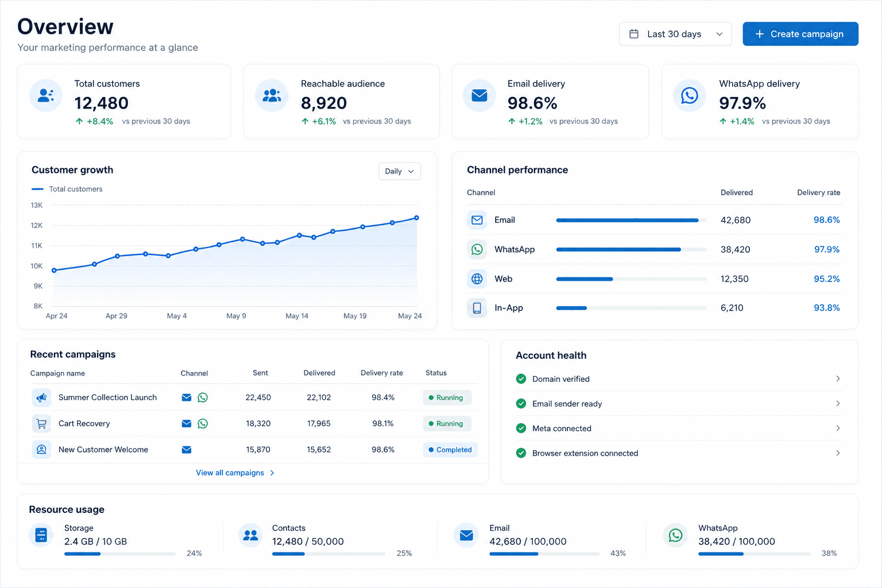
Task: Click the 42,680 / 100,000 Email usage
Action: (528, 541)
